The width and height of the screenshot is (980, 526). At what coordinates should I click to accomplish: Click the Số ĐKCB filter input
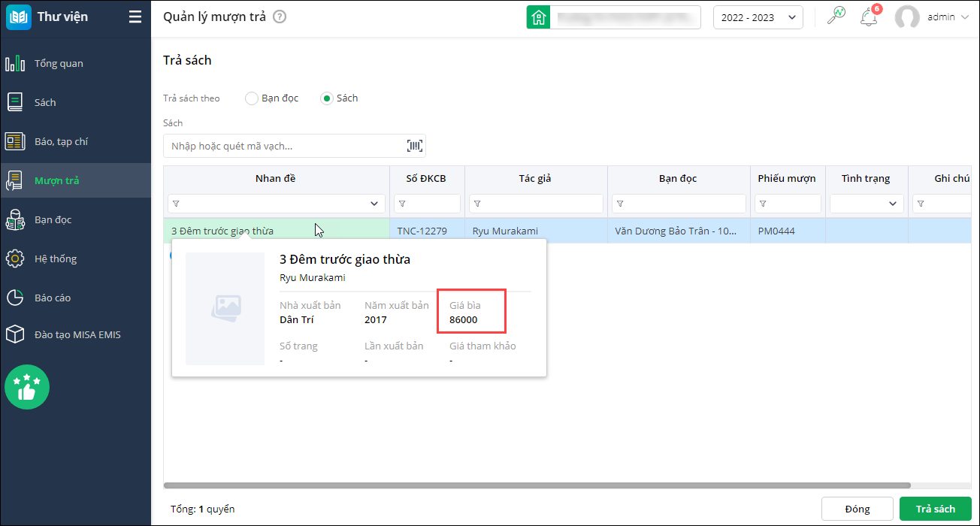point(427,204)
